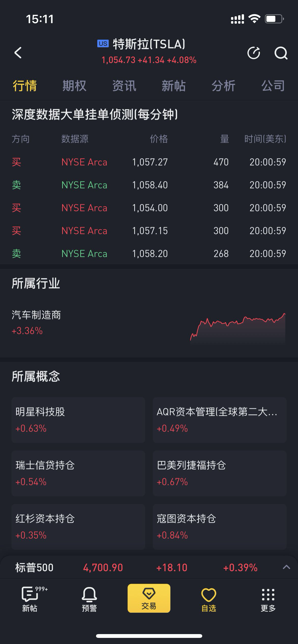This screenshot has height=644, width=298.
Task: Switch to the options (期权) tab
Action: (74, 86)
